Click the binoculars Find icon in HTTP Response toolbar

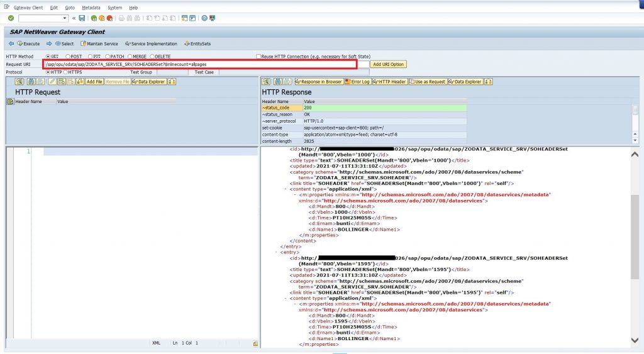pyautogui.click(x=278, y=81)
